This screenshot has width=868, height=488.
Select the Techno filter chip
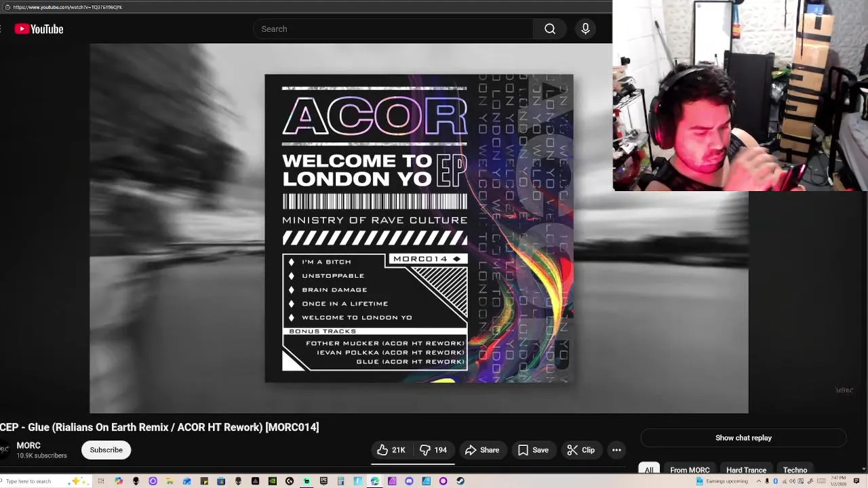[795, 470]
